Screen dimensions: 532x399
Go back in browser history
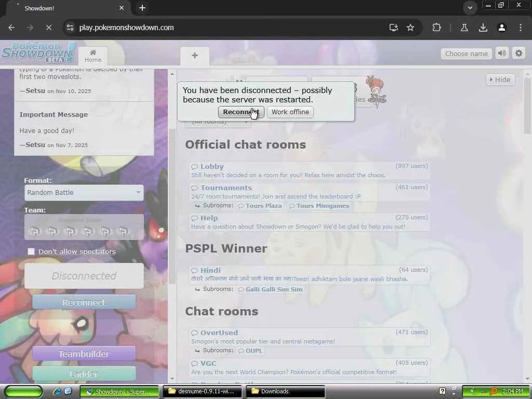(11, 28)
